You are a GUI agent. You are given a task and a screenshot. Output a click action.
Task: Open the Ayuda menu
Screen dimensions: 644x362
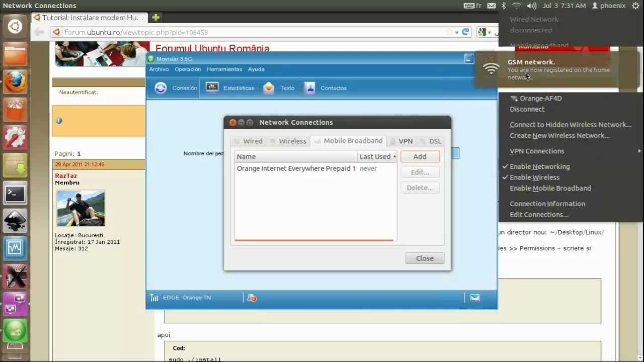pos(256,69)
